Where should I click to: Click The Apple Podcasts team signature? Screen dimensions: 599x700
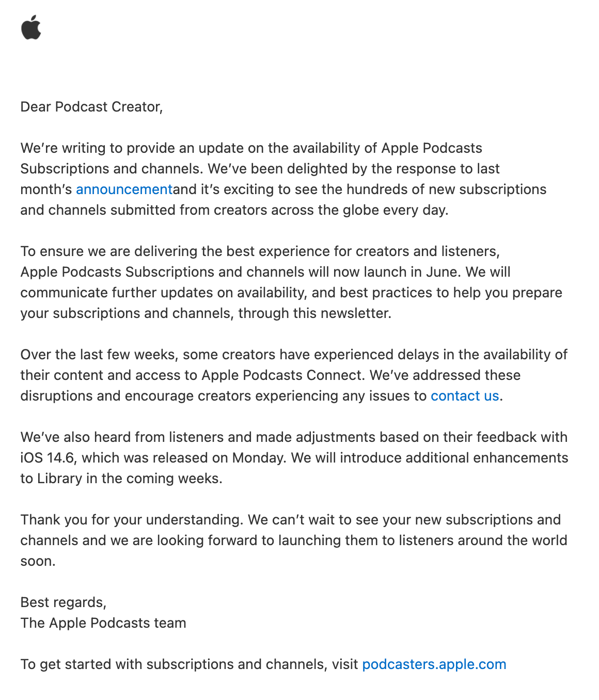(x=103, y=623)
